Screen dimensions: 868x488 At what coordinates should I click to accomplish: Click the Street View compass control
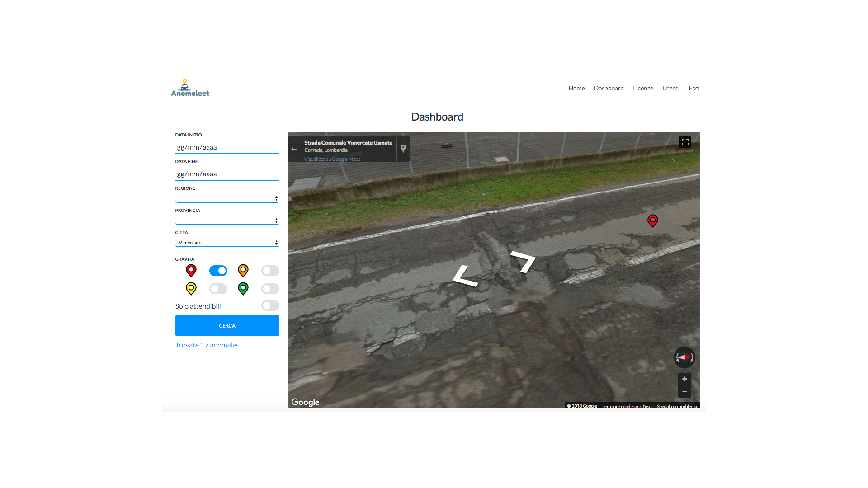point(684,357)
